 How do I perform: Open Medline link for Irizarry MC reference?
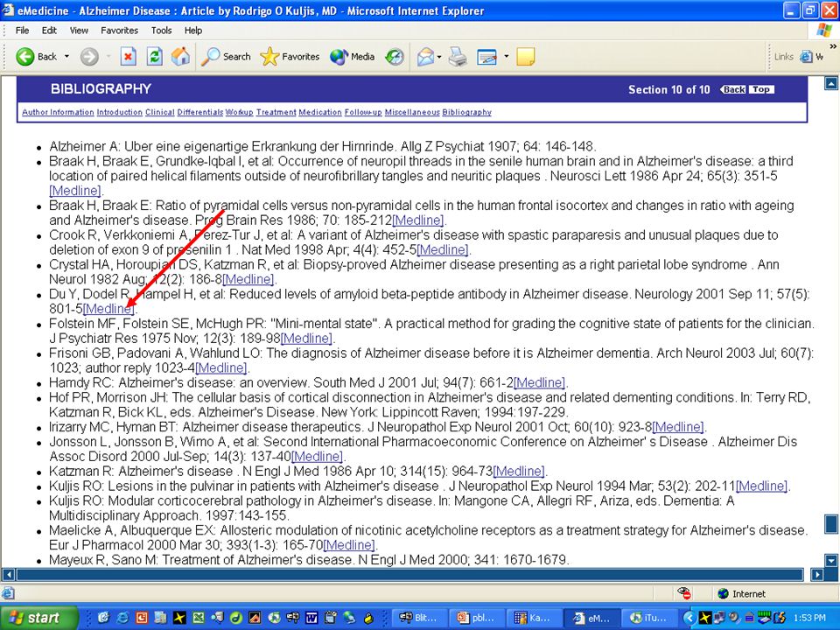(x=678, y=427)
